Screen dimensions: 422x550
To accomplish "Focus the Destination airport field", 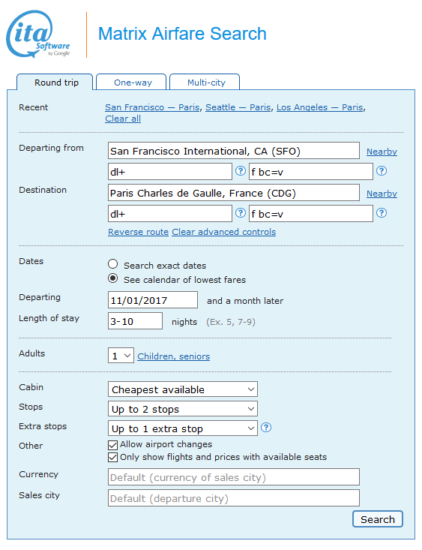I will [234, 193].
